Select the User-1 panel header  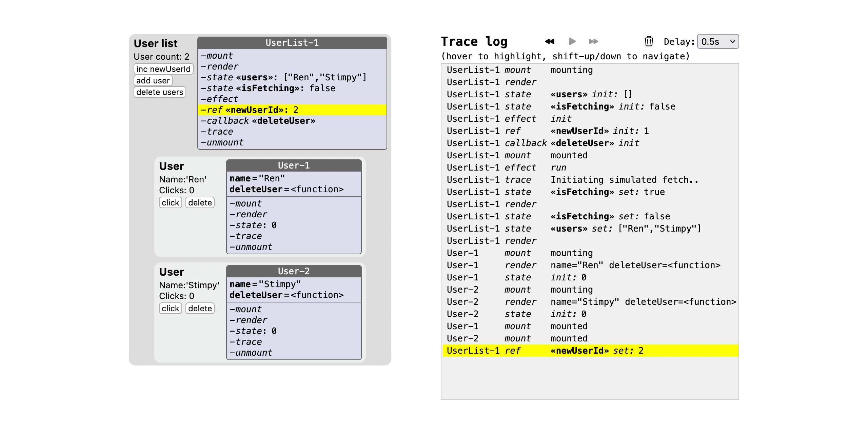tap(294, 165)
